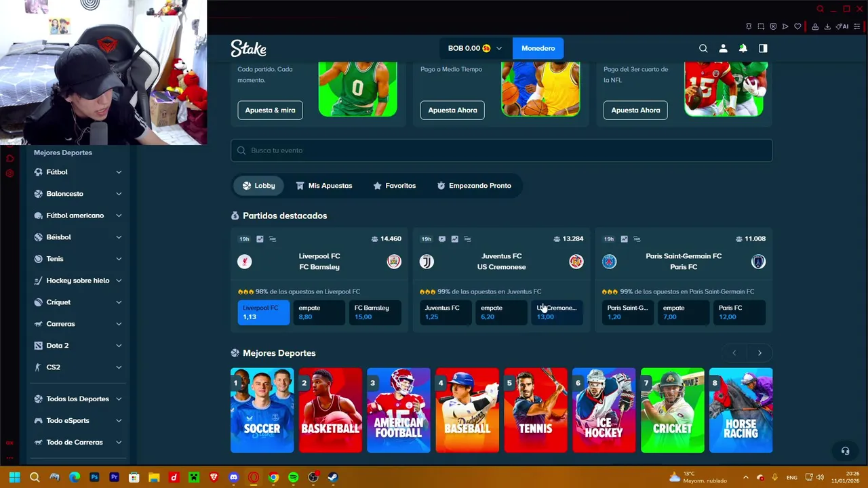Open the Liverpool FC vs FC Barnsley match
868x488 pixels.
(x=319, y=262)
